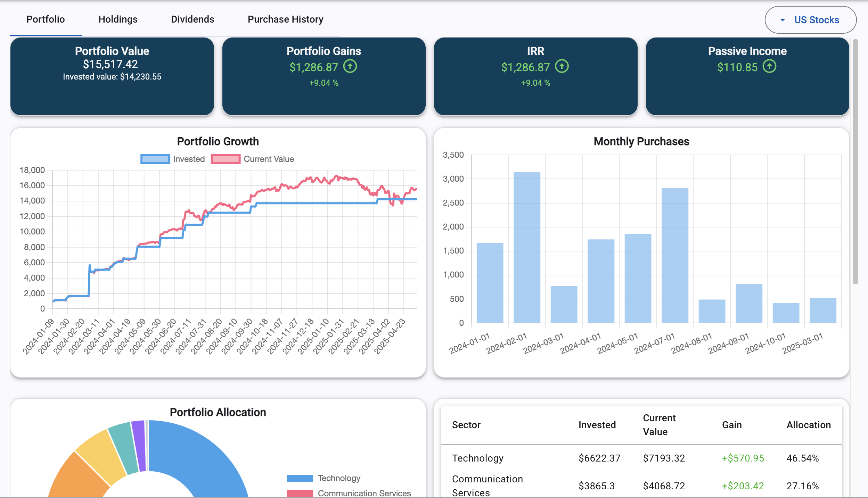Click the Portfolio Growth chart title
868x498 pixels.
tap(218, 141)
